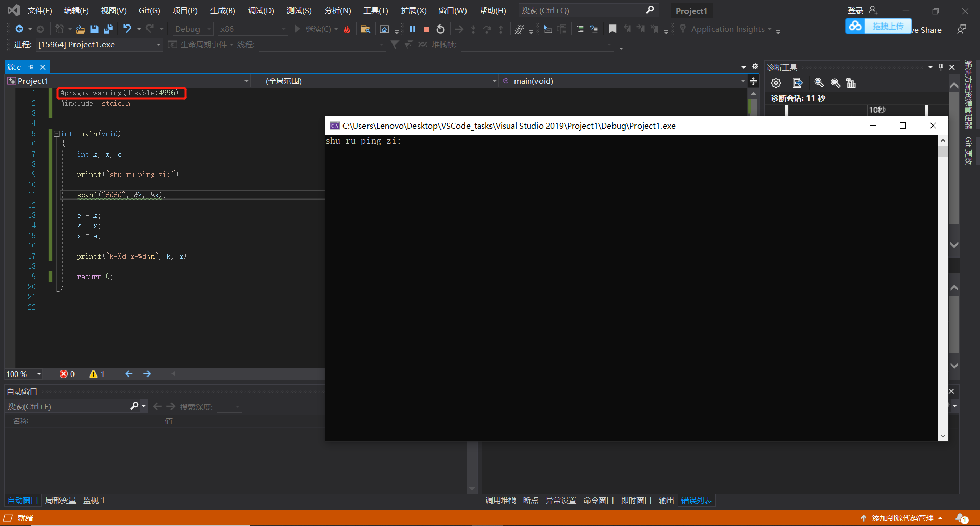The height and width of the screenshot is (526, 980).
Task: Click the zoom-in magnifier in the diagnostics toolbar
Action: point(819,83)
